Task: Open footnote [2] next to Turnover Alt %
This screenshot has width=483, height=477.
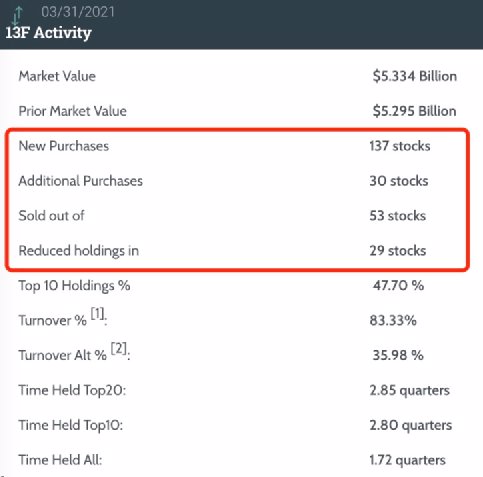Action: click(119, 349)
